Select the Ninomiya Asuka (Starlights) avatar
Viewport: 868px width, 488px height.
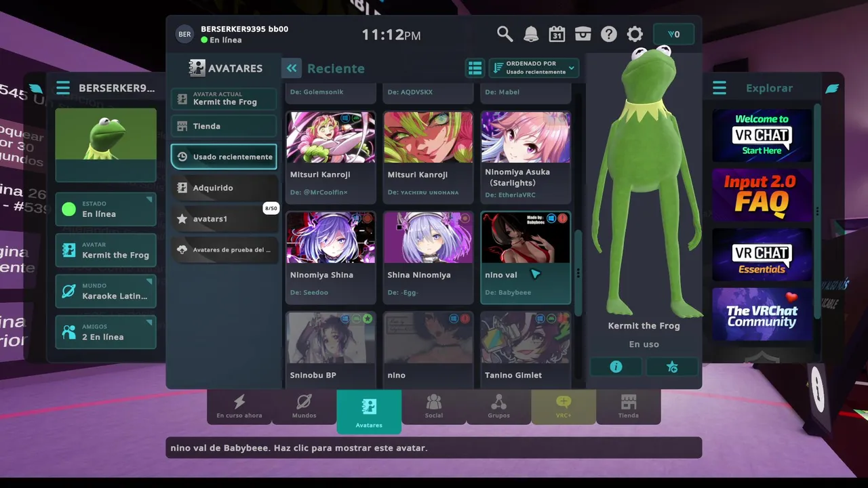(526, 157)
